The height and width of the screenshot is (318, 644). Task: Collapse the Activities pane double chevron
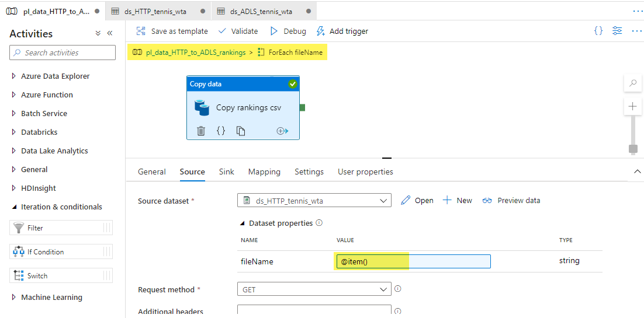110,34
